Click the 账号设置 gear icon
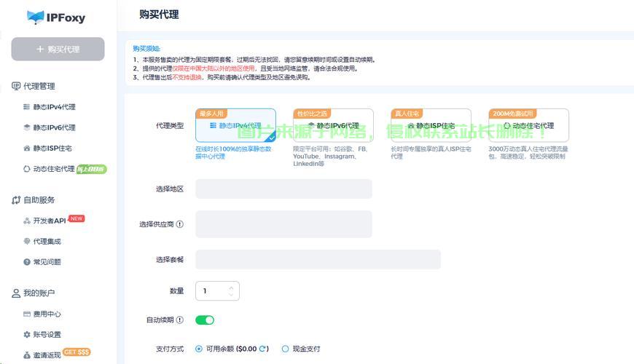Viewport: 634px width, 364px height. 27,335
